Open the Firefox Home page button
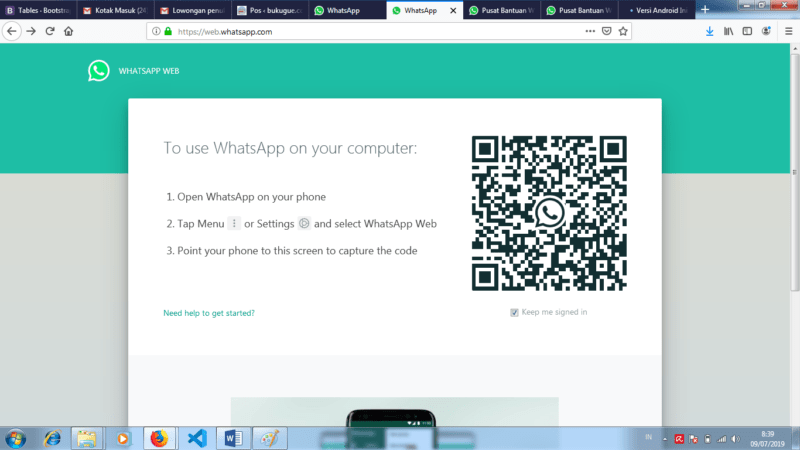The width and height of the screenshot is (800, 450). coord(68,31)
